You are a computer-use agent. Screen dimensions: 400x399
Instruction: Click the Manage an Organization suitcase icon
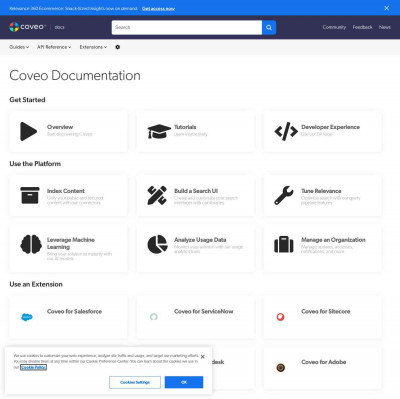tap(284, 244)
